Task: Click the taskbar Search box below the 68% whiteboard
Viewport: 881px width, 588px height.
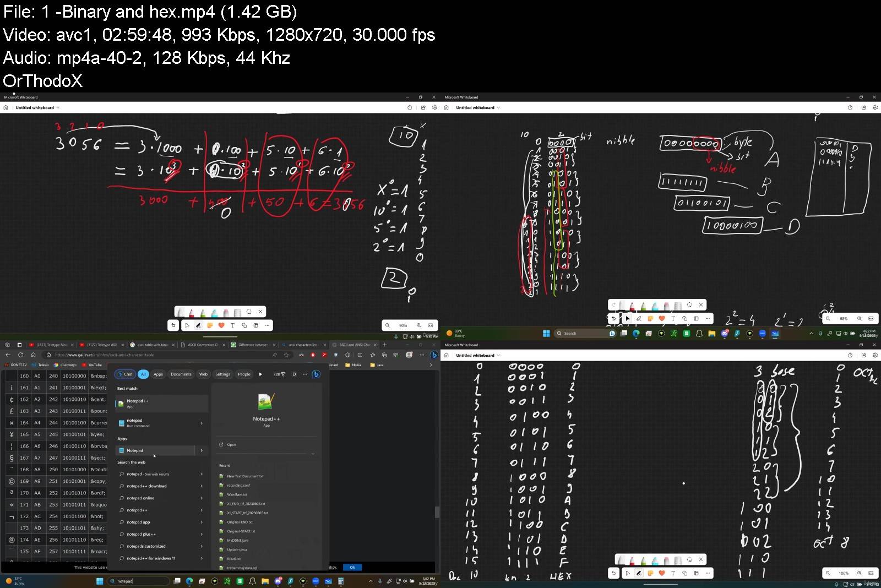Action: pos(585,333)
